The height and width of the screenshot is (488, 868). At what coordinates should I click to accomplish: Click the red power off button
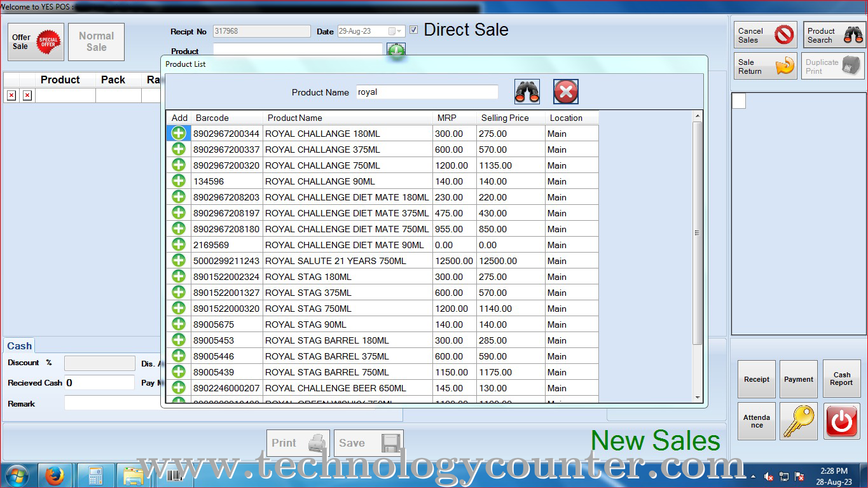(x=842, y=421)
